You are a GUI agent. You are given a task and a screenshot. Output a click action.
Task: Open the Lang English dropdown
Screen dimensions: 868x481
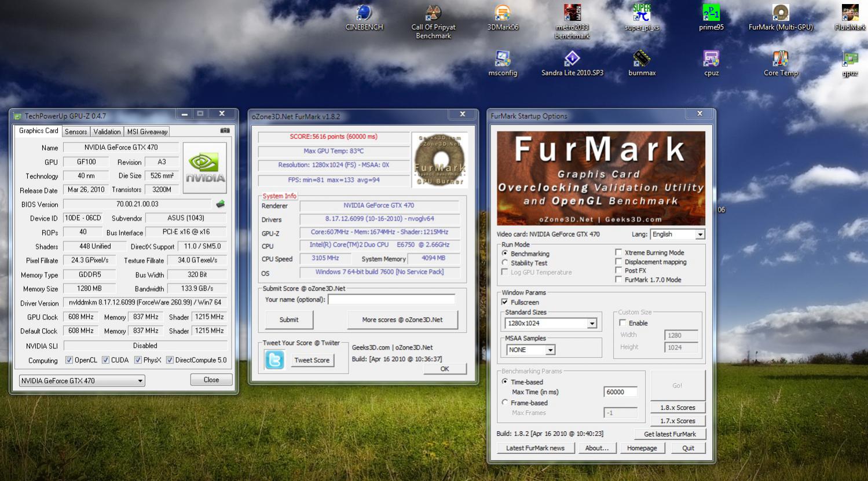(x=677, y=234)
